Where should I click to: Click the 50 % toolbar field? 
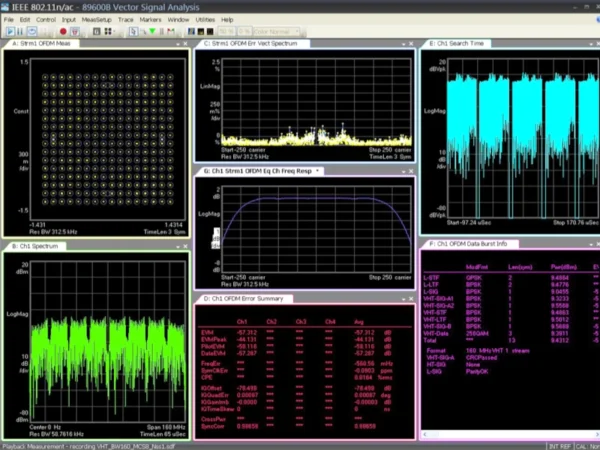coord(227,31)
